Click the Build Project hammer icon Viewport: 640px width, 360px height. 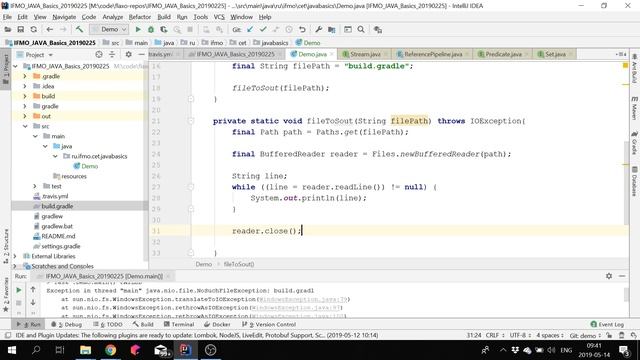coord(79,29)
